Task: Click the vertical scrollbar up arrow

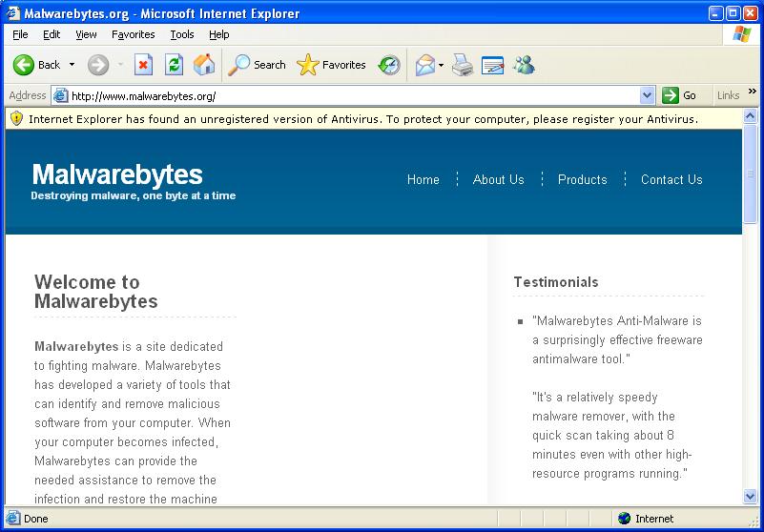Action: pos(750,116)
